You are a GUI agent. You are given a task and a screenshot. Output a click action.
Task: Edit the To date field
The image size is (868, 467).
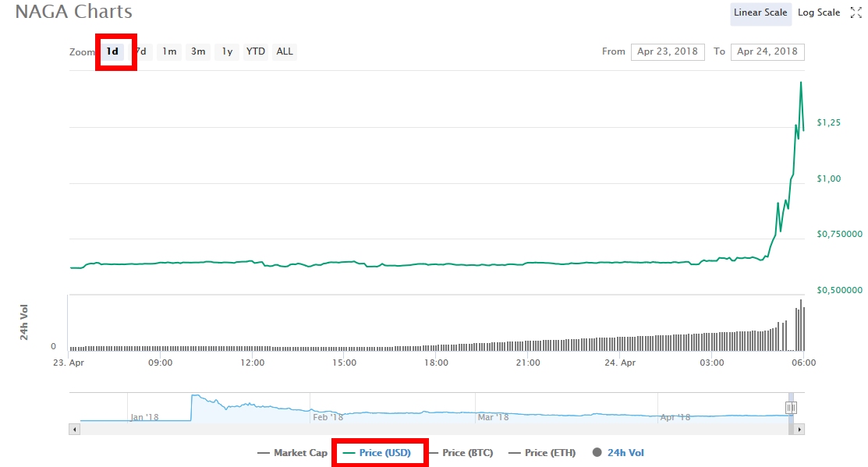click(x=767, y=51)
